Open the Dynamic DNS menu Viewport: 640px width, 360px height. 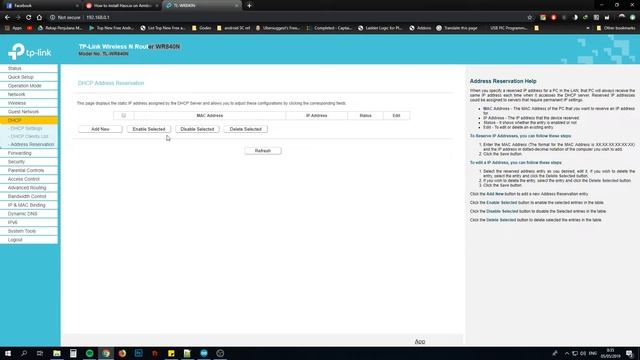(x=29, y=214)
